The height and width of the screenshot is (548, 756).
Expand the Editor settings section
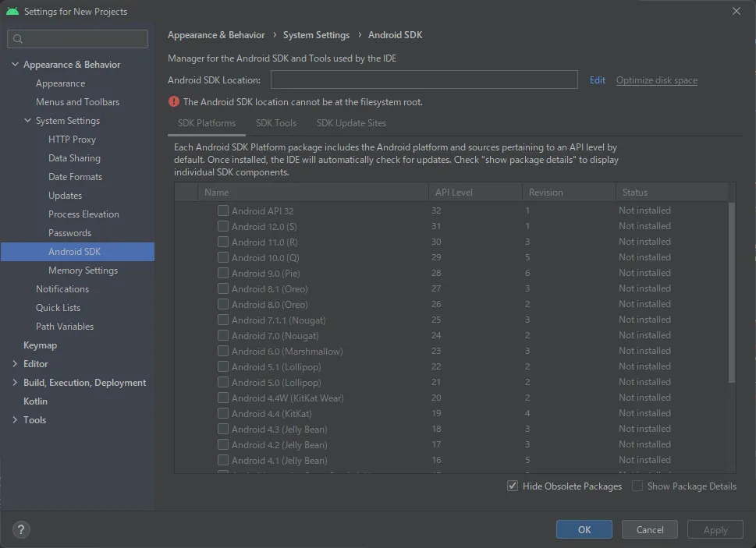point(16,364)
